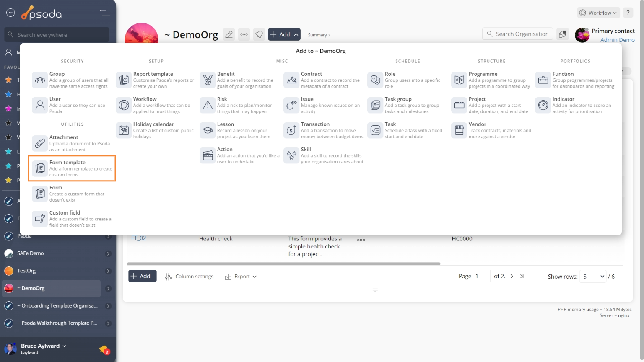Click the page number input field
The height and width of the screenshot is (362, 644).
pos(481,276)
